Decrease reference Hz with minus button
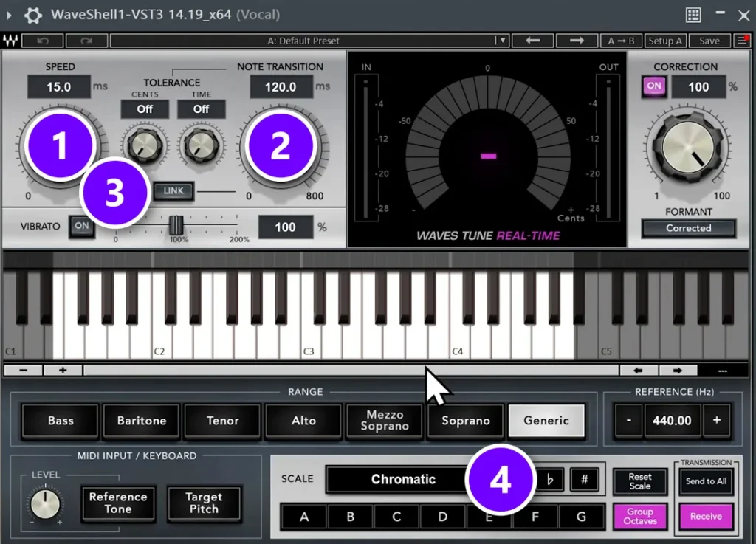Viewport: 756px width, 544px height. pyautogui.click(x=629, y=421)
